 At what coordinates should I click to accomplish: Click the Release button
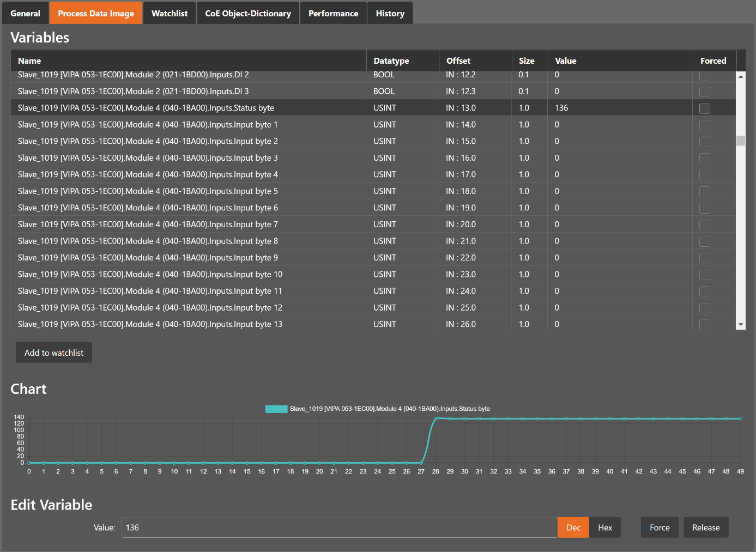click(706, 527)
